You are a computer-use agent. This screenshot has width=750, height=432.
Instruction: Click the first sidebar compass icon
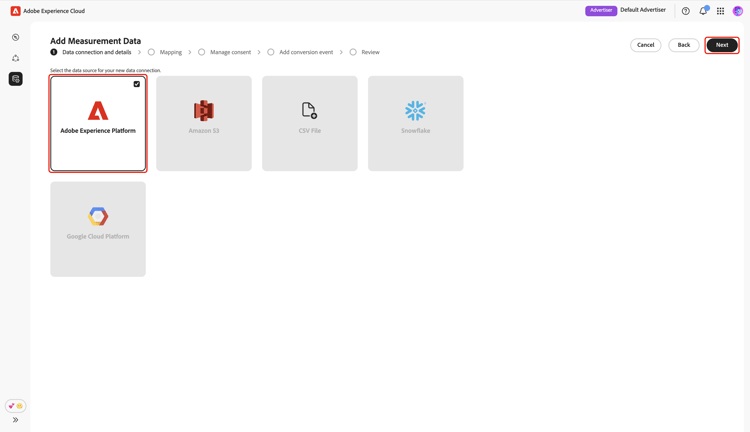coord(16,37)
